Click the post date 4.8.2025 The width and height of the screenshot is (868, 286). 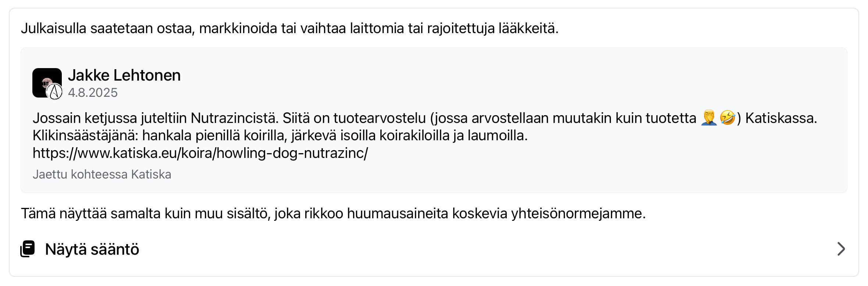(x=93, y=93)
